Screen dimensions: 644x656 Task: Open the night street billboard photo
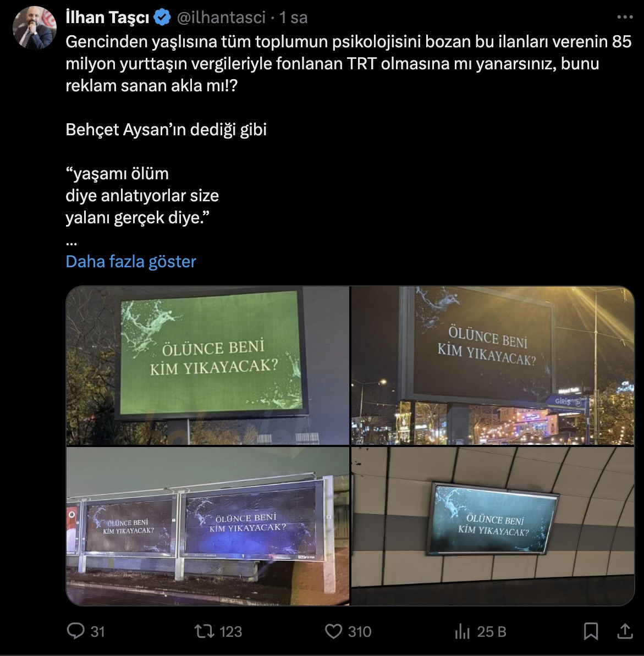tap(493, 365)
